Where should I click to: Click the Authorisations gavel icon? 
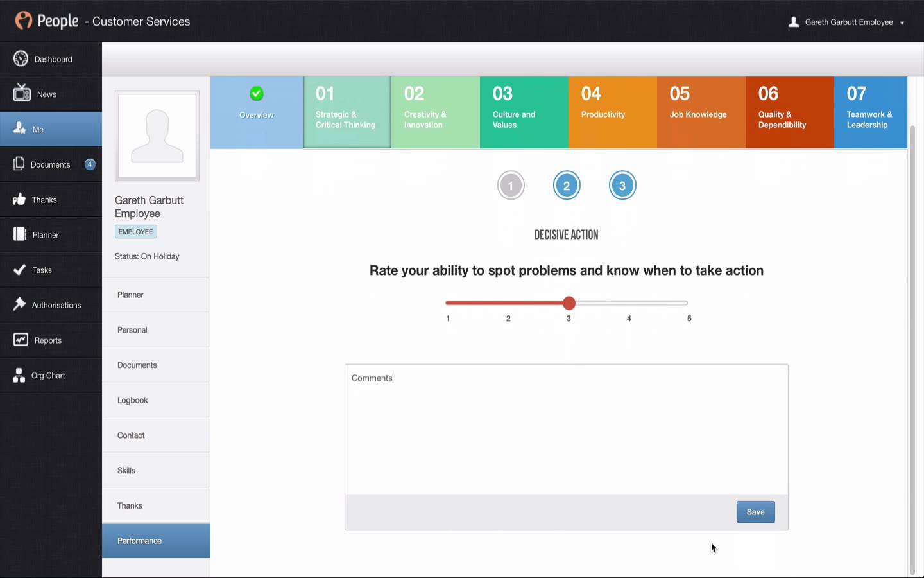coord(19,304)
